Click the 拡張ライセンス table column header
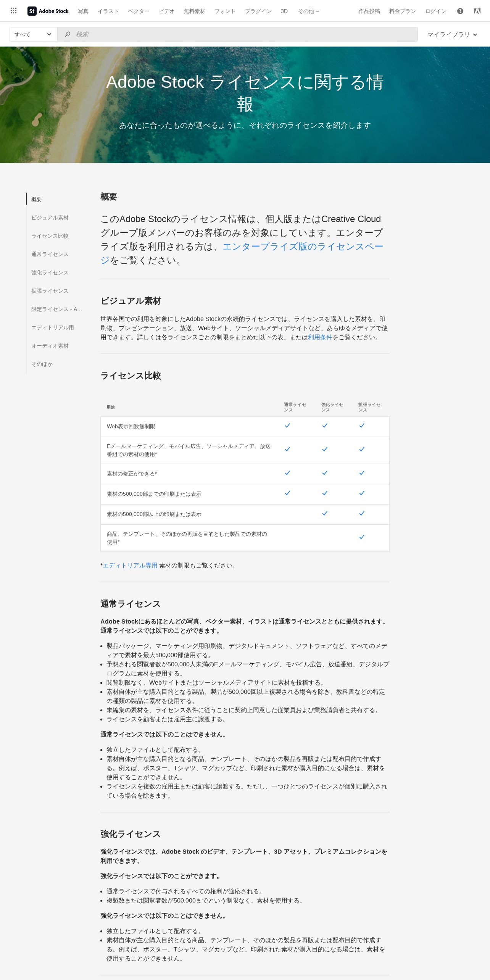490x980 pixels. pyautogui.click(x=369, y=407)
